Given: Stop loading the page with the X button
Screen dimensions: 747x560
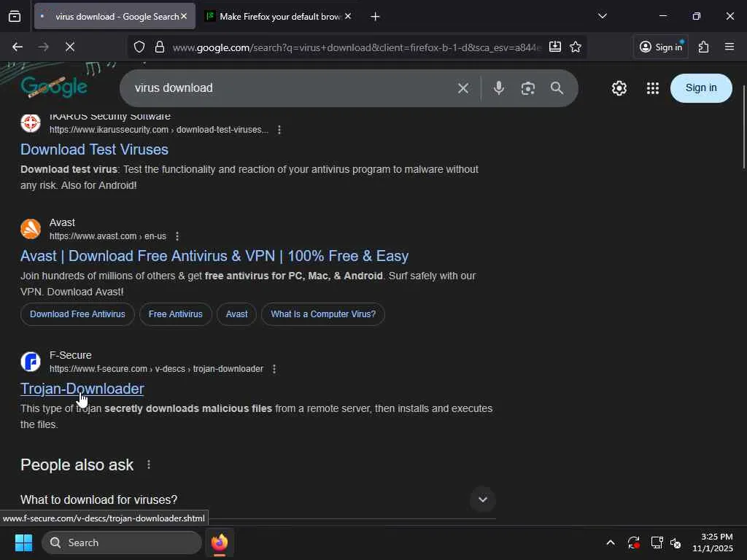Looking at the screenshot, I should 69,47.
